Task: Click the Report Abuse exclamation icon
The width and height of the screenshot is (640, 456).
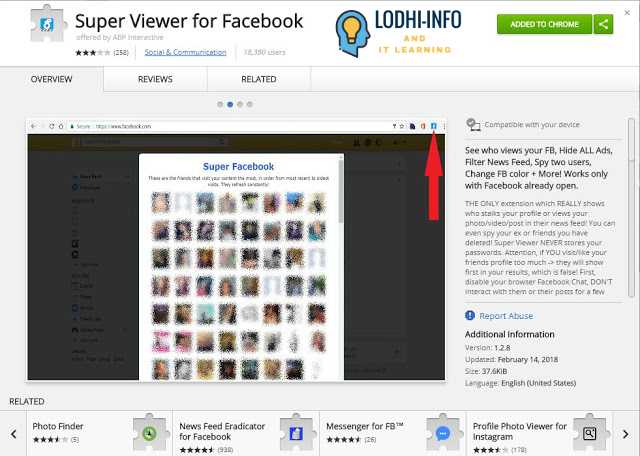Action: point(470,316)
